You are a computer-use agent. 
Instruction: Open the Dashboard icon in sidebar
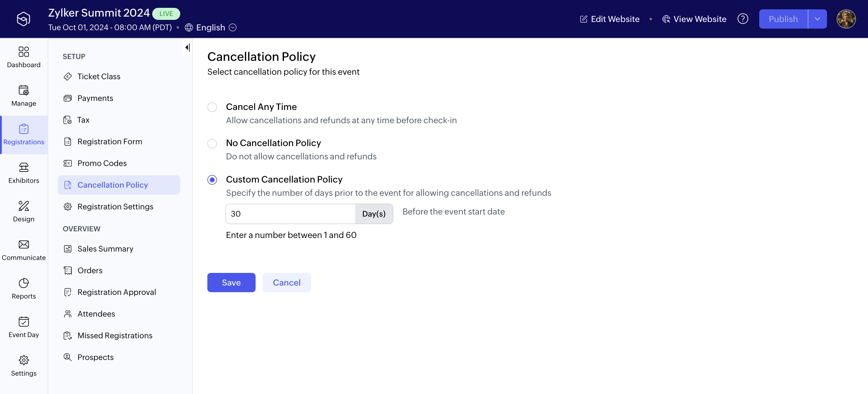[x=24, y=52]
